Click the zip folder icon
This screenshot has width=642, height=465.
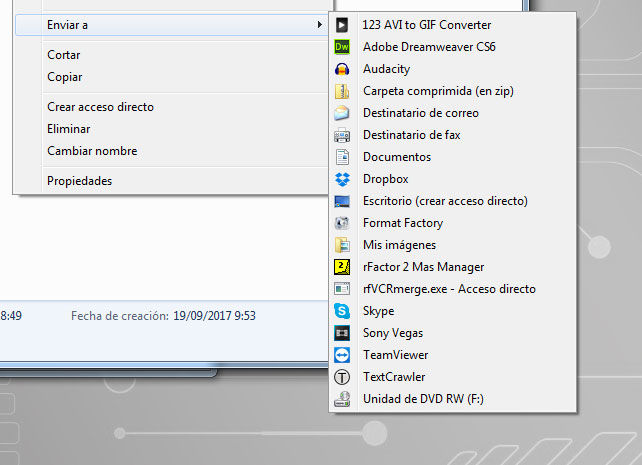(342, 91)
